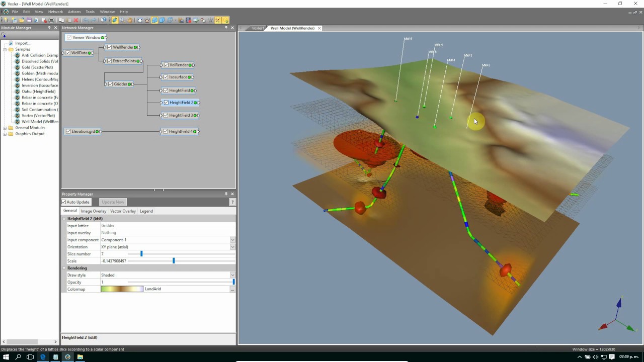The image size is (644, 362).
Task: Click the Print toolbar icon
Action: click(51, 20)
